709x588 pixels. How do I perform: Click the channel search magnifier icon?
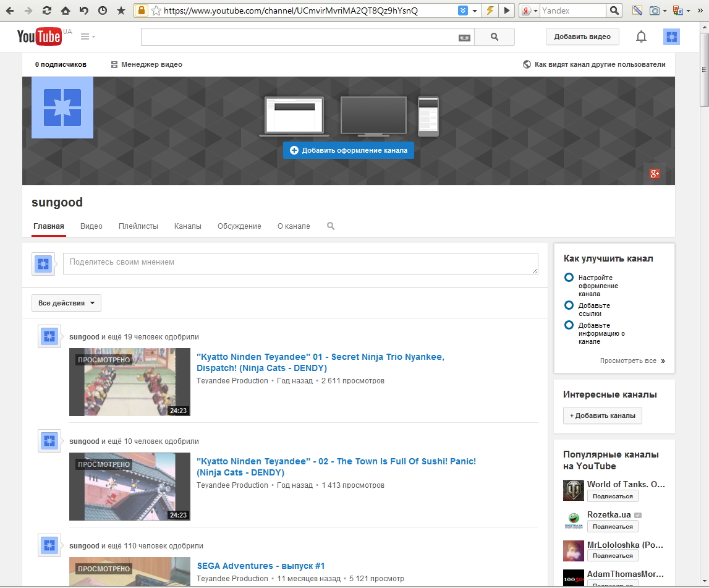331,226
